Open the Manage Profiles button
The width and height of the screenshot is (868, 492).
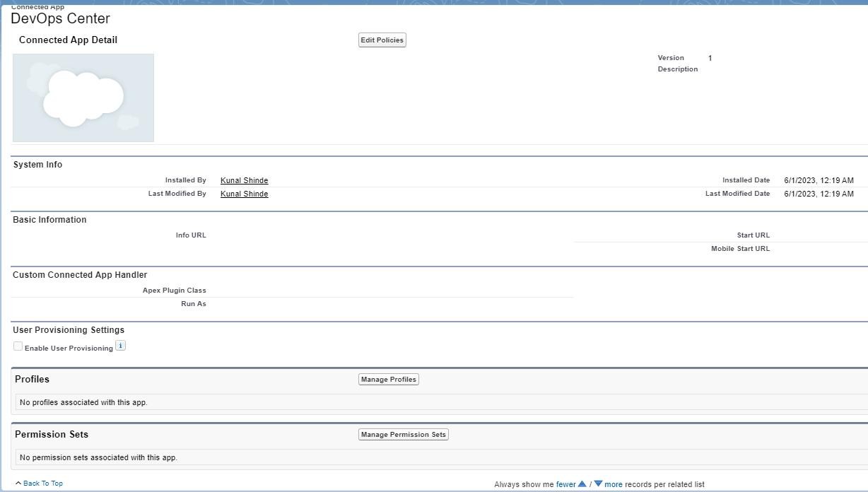click(x=389, y=380)
